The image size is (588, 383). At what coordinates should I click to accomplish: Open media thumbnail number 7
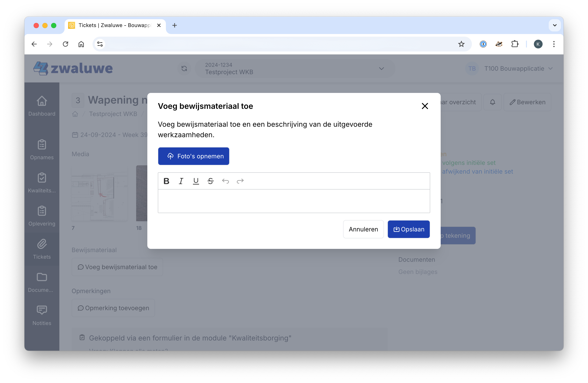tap(100, 193)
